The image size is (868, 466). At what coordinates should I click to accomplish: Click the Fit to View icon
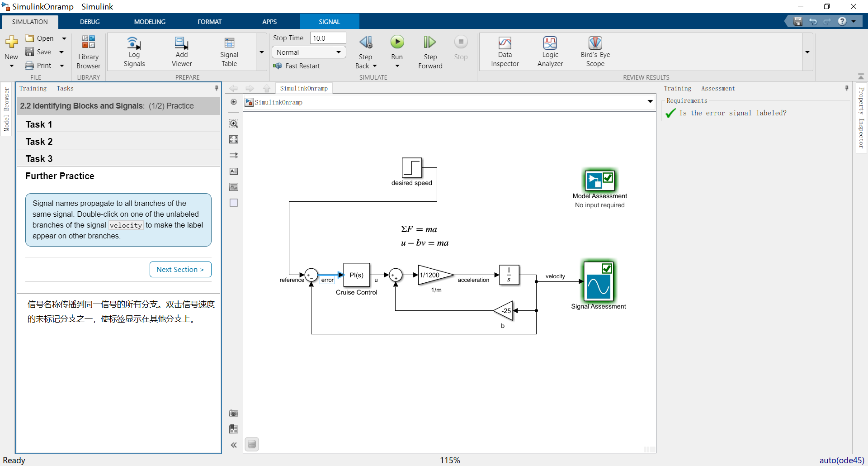(234, 139)
